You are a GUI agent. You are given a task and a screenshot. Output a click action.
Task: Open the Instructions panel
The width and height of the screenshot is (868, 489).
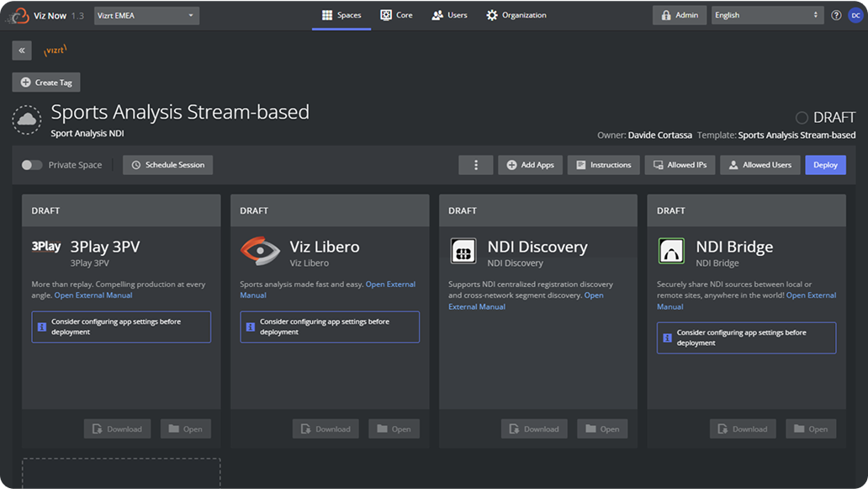603,165
